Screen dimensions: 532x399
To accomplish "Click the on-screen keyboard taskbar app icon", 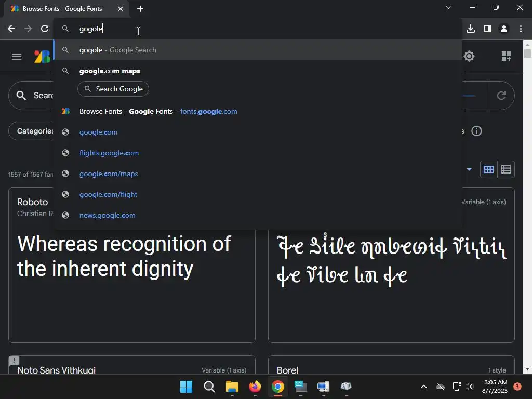I will tap(301, 387).
